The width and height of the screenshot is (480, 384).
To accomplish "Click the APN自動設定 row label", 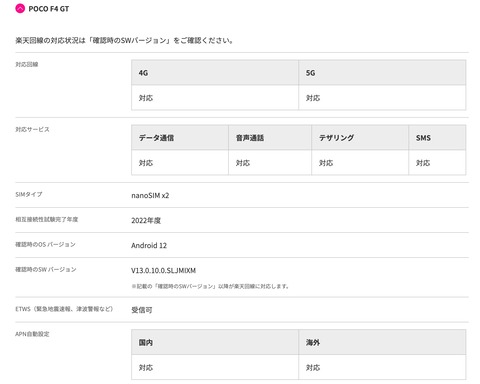I will click(x=32, y=334).
